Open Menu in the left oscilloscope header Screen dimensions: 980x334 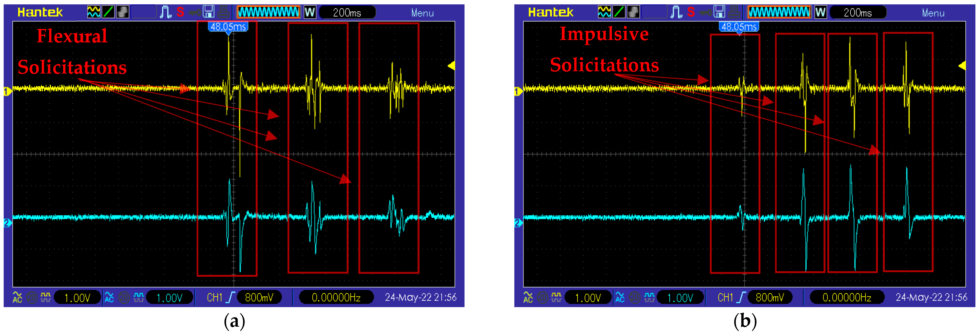tap(422, 13)
